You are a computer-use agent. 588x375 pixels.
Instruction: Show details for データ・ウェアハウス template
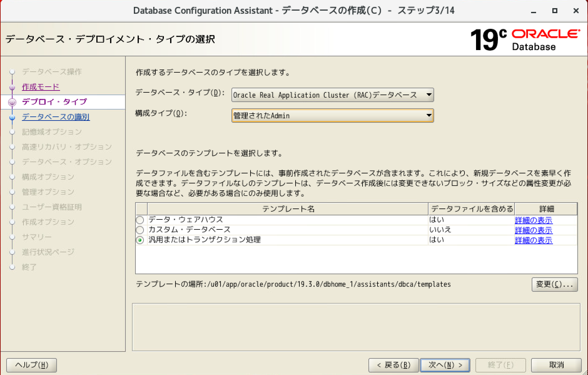(533, 220)
